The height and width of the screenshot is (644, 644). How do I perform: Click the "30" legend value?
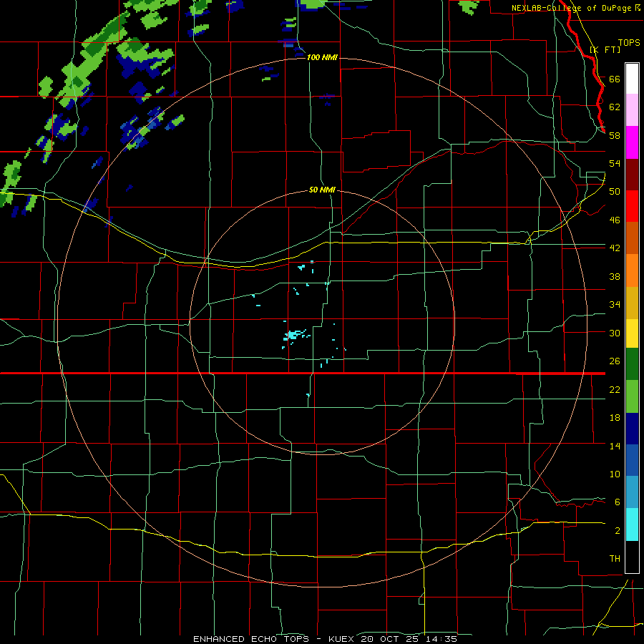(x=615, y=333)
